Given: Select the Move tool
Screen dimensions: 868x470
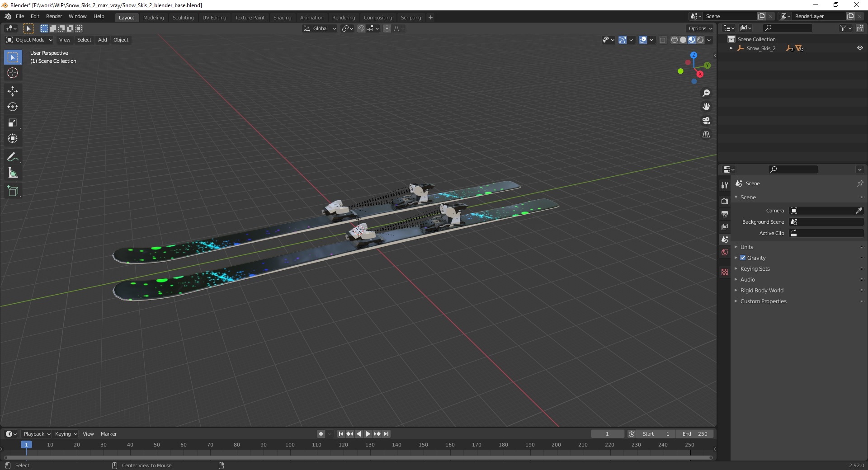Looking at the screenshot, I should click(x=13, y=91).
